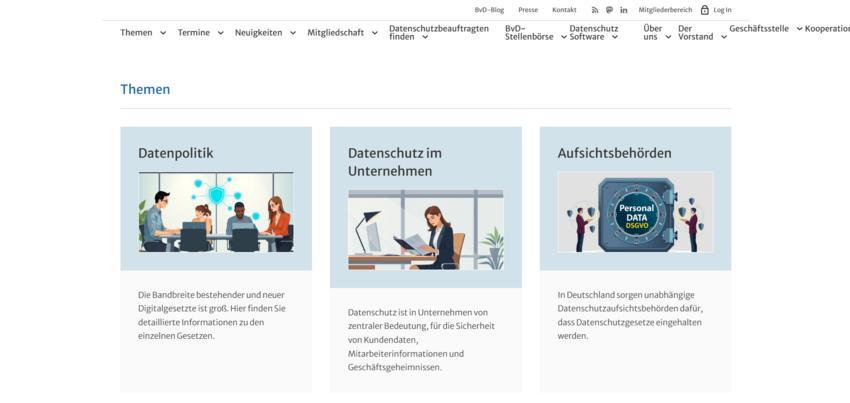Expand the Termine menu chevron

tap(220, 33)
